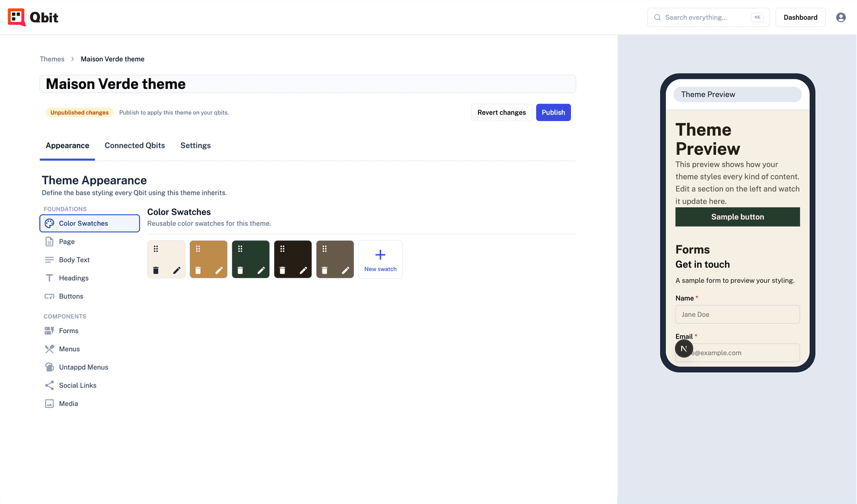Click Sample button in theme preview

pos(738,217)
